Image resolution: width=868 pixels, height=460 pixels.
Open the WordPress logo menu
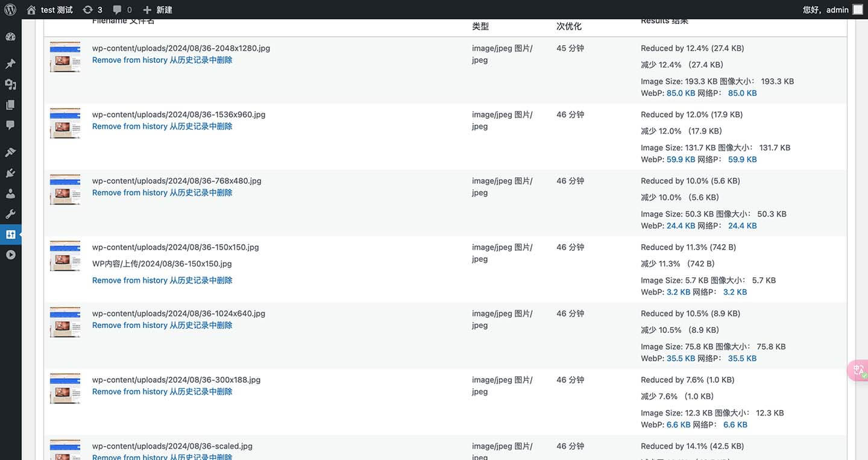(x=10, y=10)
